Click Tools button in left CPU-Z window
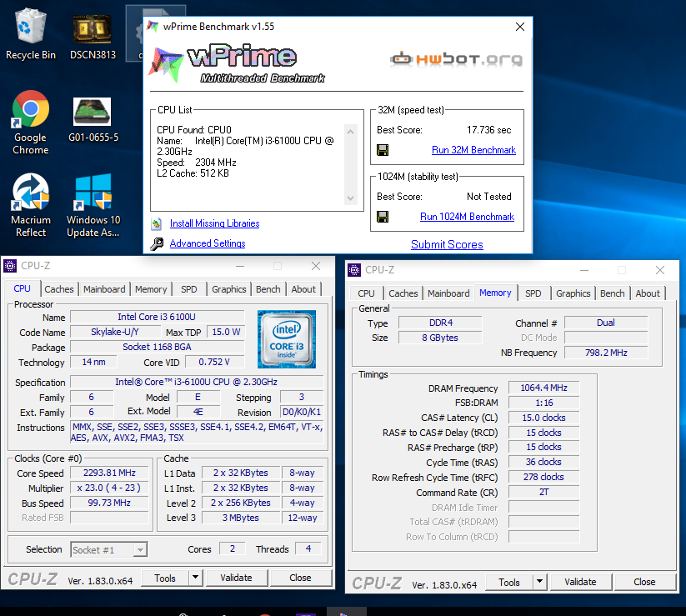Screen dimensions: 686x616 point(165,578)
